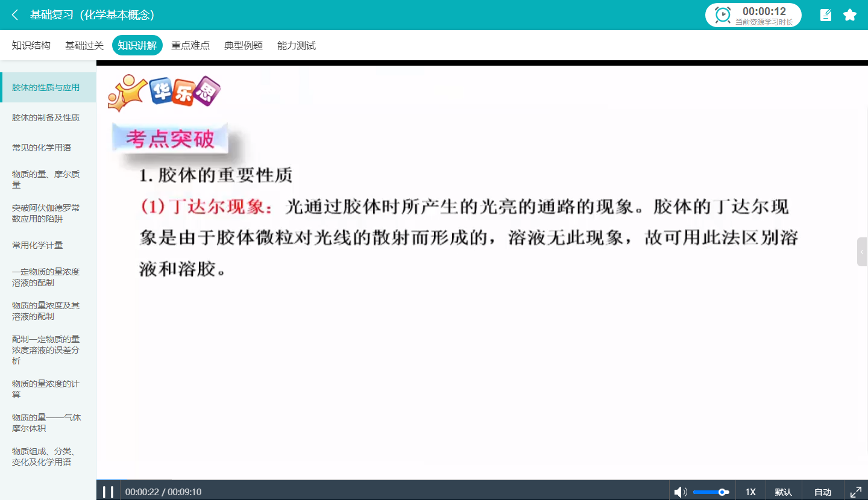Click the star favorite icon
This screenshot has width=868, height=500.
click(850, 15)
